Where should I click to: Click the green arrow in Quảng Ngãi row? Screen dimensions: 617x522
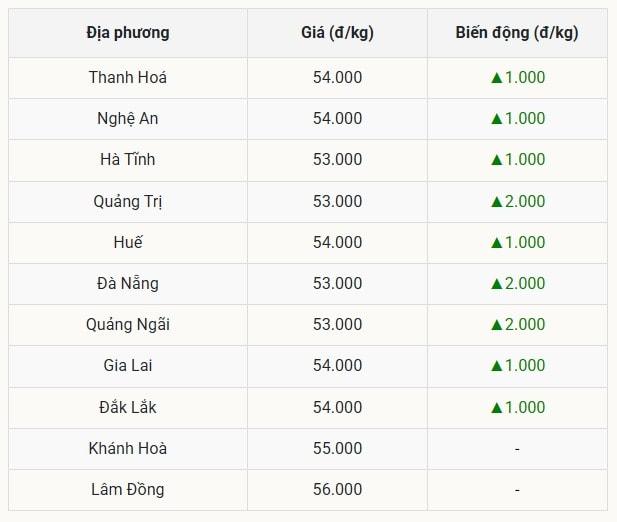click(495, 325)
